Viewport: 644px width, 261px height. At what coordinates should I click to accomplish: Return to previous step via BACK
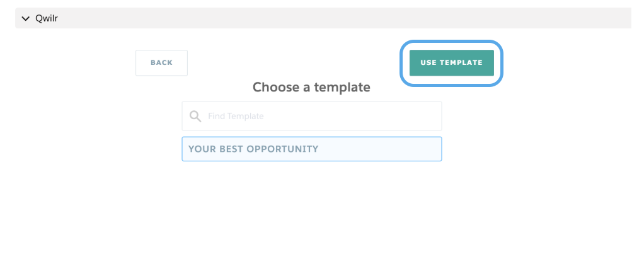coord(161,63)
